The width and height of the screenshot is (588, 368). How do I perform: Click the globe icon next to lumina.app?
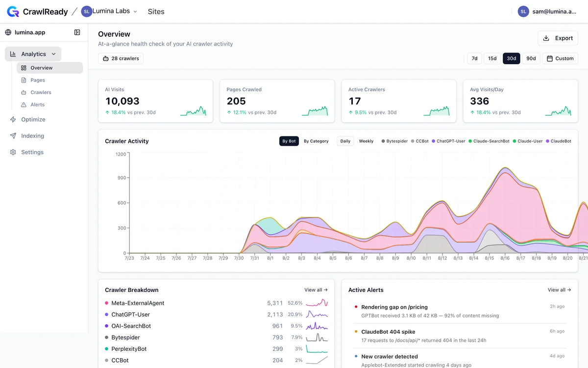(x=8, y=32)
